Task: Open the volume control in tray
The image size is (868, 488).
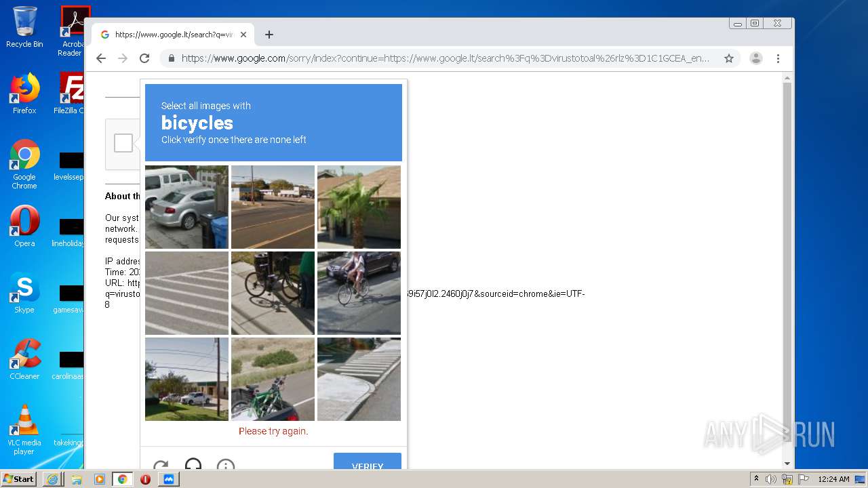Action: click(x=771, y=479)
